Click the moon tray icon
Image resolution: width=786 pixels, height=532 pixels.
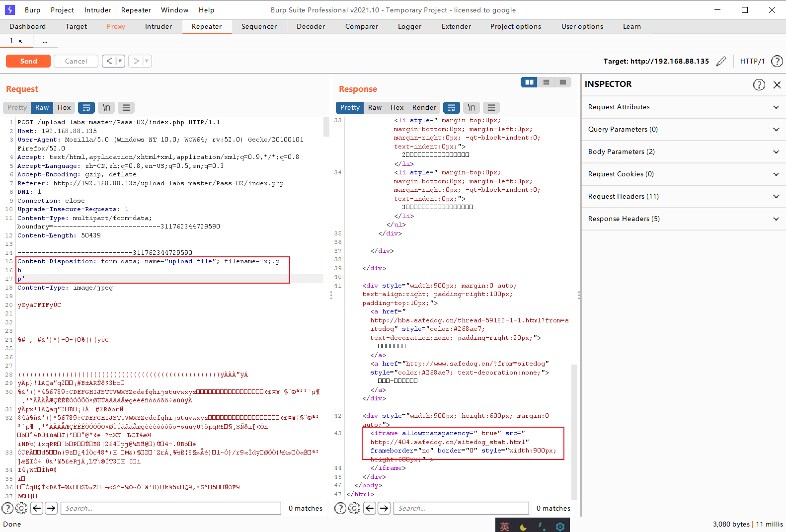point(523,527)
